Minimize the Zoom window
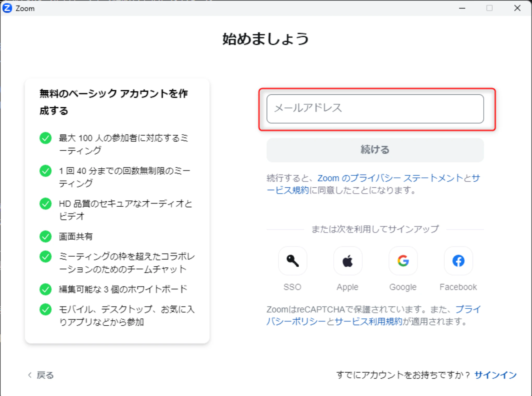 [x=462, y=8]
